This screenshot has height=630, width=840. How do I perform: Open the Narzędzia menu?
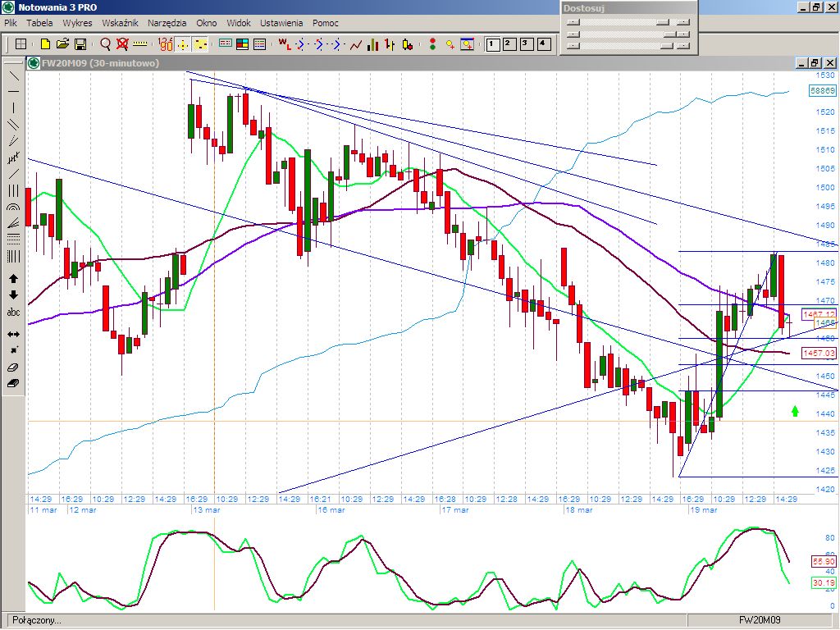(x=167, y=23)
